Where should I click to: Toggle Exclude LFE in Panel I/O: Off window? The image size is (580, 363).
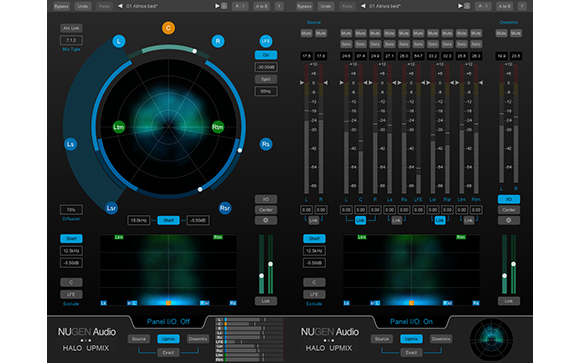(x=71, y=295)
